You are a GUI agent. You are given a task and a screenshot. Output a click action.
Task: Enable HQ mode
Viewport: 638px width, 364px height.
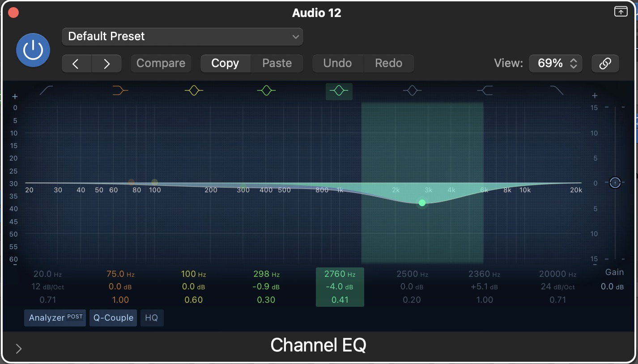(x=152, y=318)
